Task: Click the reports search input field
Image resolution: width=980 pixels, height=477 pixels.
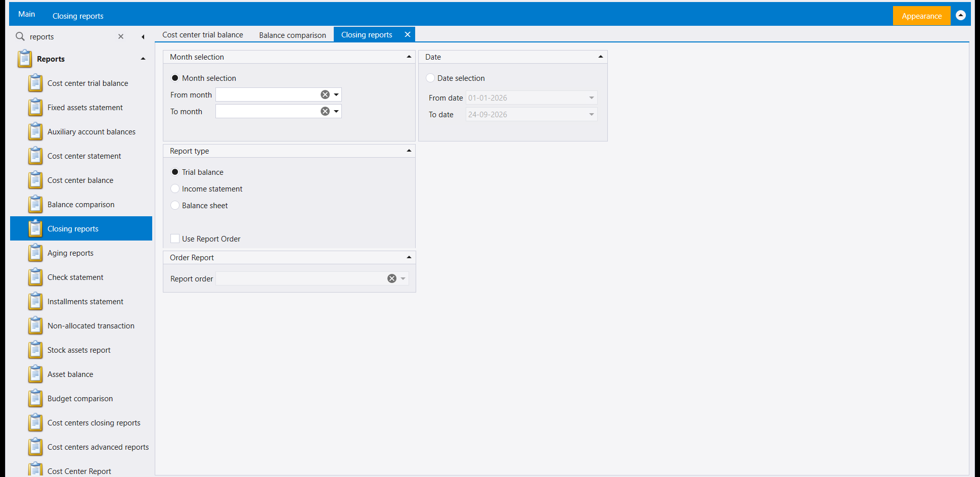Action: click(71, 36)
